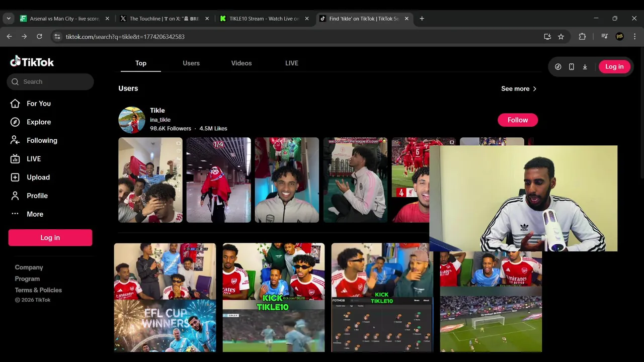Viewport: 644px width, 362px height.
Task: Expand See more users chevron
Action: (534, 89)
